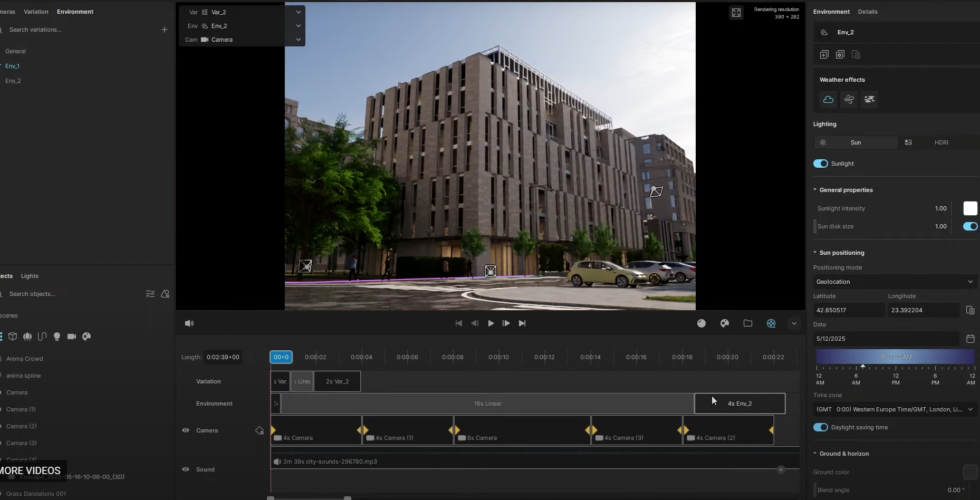Select the 2s Var_2 variation clip
980x500 pixels.
click(x=337, y=381)
